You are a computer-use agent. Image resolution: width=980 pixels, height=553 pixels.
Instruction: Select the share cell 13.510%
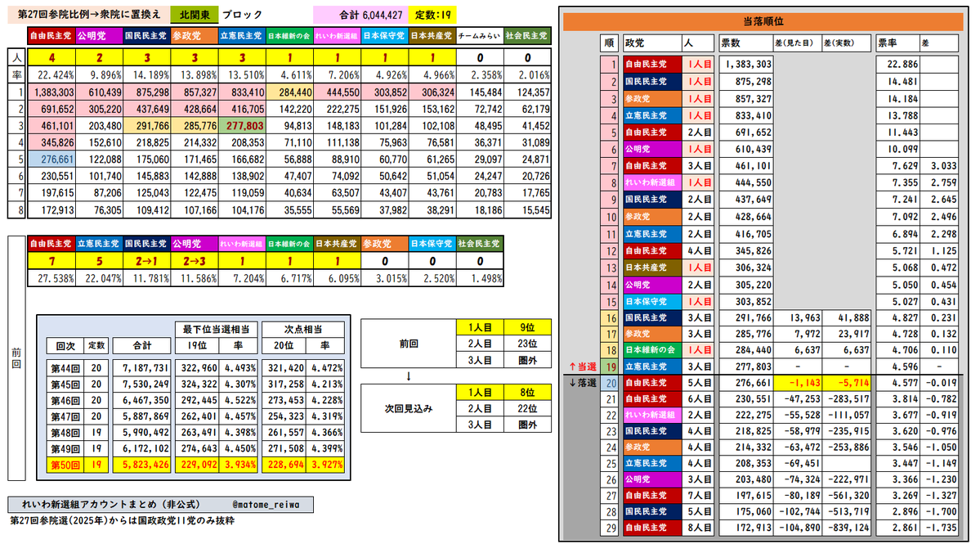click(x=242, y=75)
